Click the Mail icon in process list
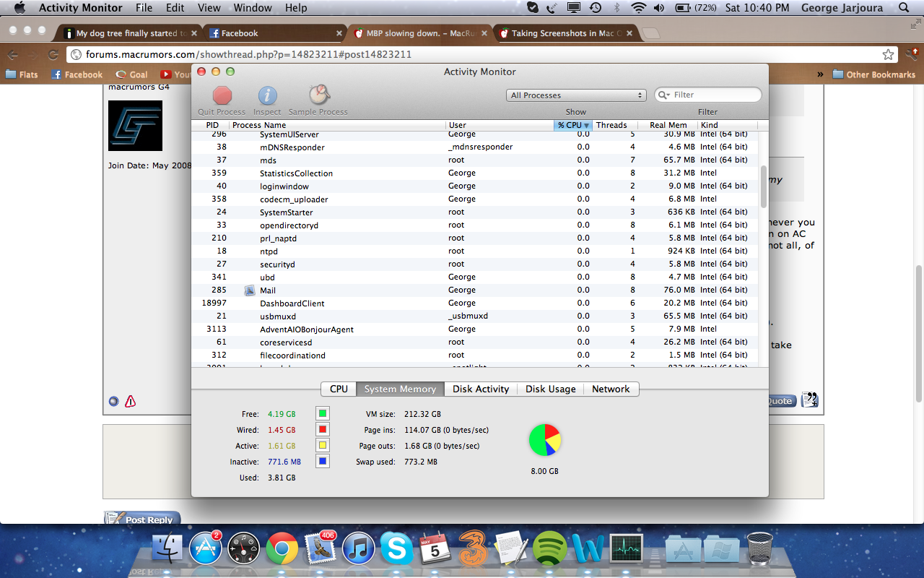 (250, 290)
